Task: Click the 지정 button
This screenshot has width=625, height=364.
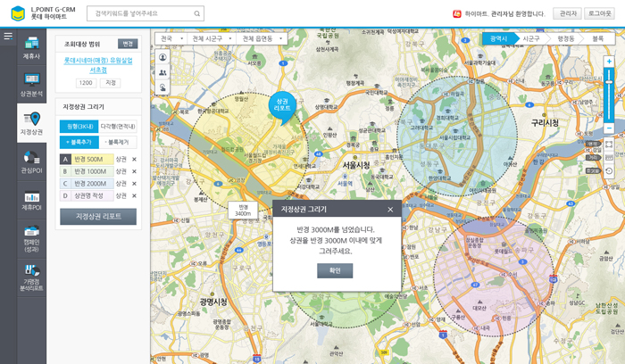Action: (111, 83)
